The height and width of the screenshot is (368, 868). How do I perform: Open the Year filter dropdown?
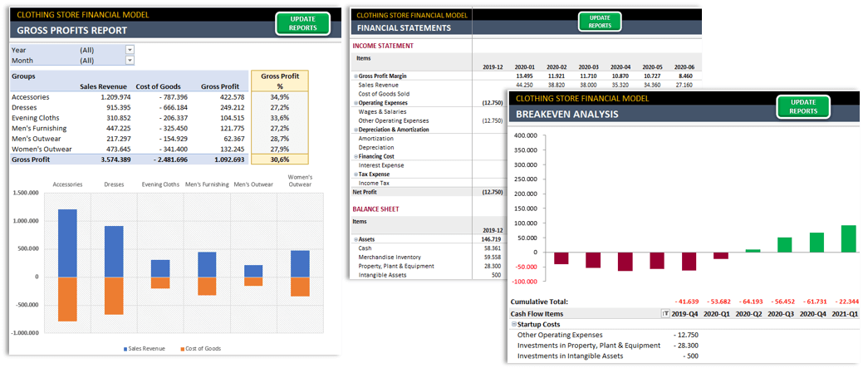tap(130, 50)
